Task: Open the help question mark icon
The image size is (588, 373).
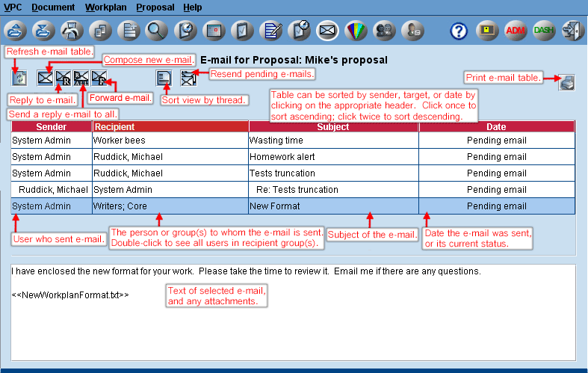Action: [459, 31]
